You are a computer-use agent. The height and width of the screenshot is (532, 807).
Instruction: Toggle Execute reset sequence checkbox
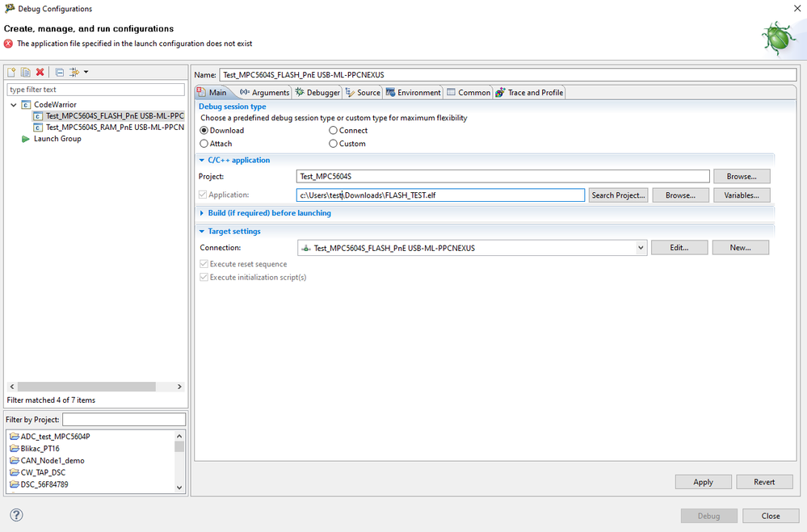tap(204, 264)
